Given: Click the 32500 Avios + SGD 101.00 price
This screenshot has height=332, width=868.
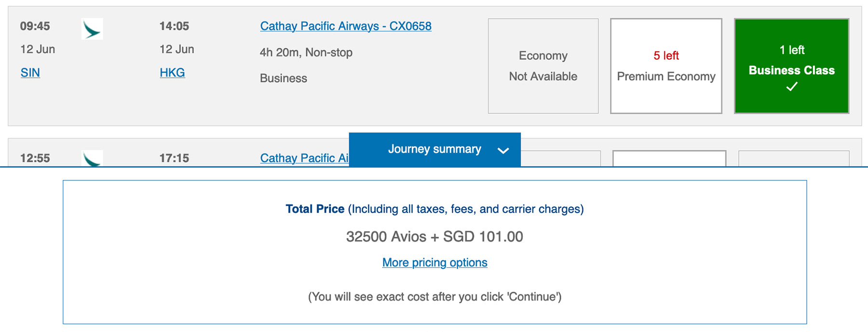Looking at the screenshot, I should point(434,237).
